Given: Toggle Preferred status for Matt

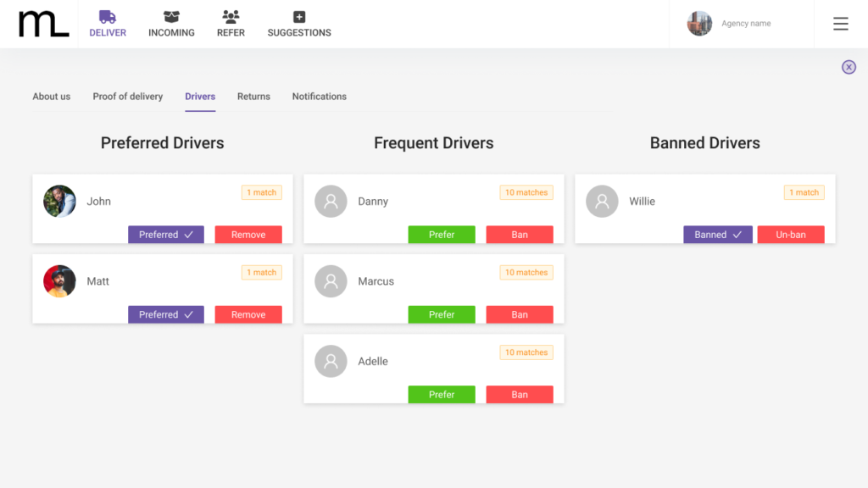Looking at the screenshot, I should coord(166,314).
